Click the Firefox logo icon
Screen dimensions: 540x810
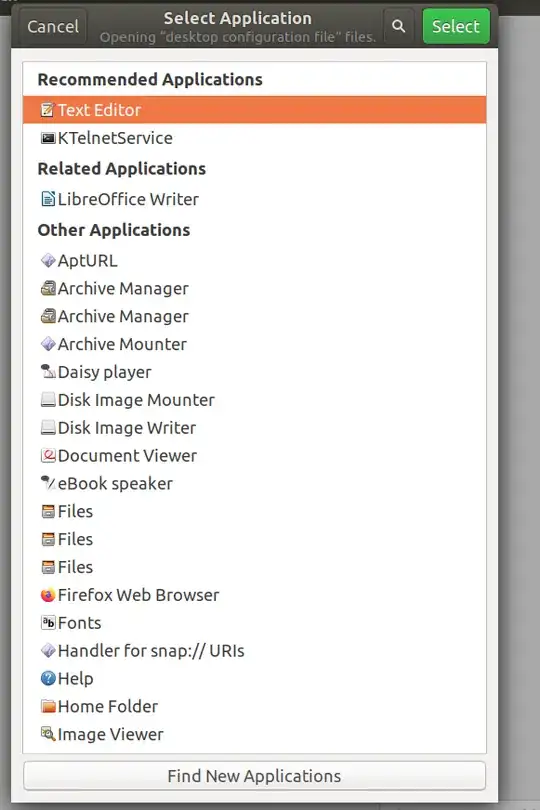pos(48,595)
